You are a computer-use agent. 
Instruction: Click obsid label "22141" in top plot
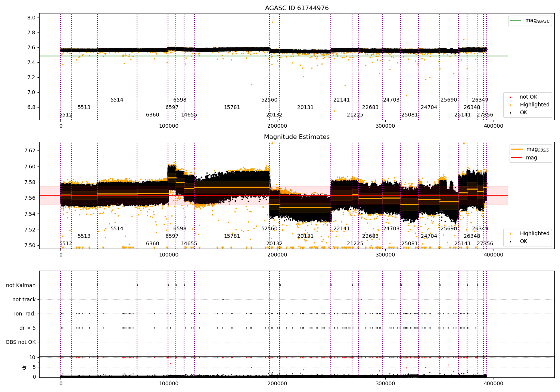coord(342,100)
